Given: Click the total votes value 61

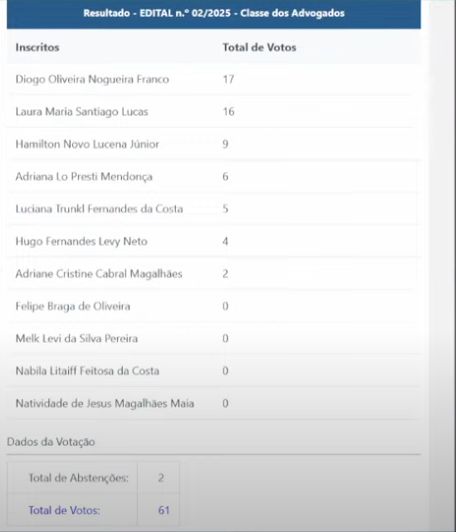Looking at the screenshot, I should [x=164, y=510].
